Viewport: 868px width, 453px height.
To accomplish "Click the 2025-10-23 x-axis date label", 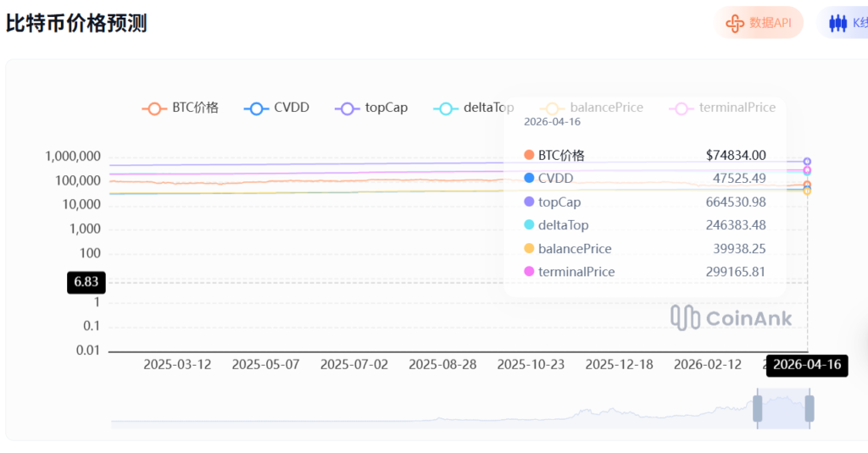I will tap(531, 365).
